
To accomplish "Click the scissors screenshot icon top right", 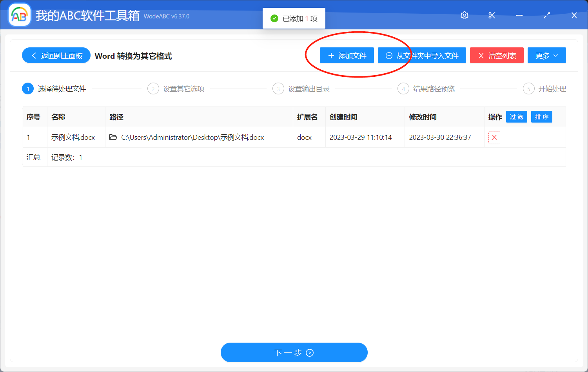I will pos(492,15).
